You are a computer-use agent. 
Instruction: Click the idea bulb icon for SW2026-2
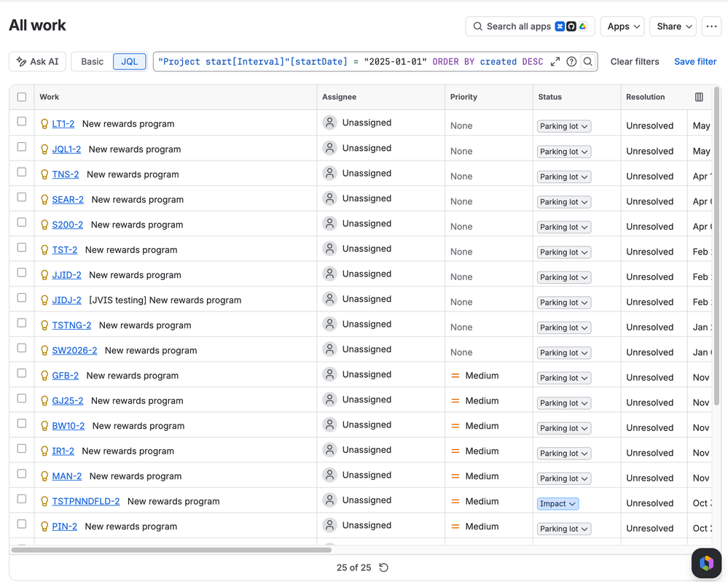coord(44,350)
